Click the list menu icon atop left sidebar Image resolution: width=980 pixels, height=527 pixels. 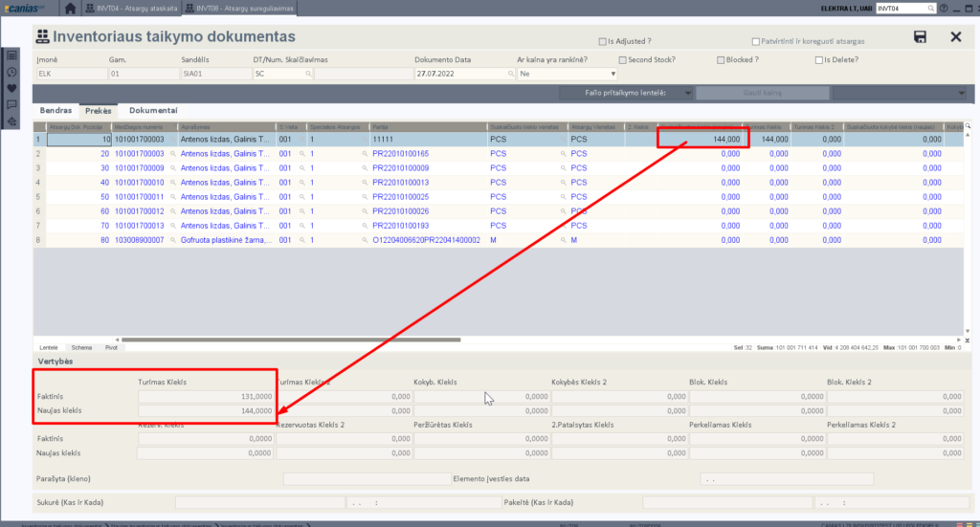(x=11, y=55)
